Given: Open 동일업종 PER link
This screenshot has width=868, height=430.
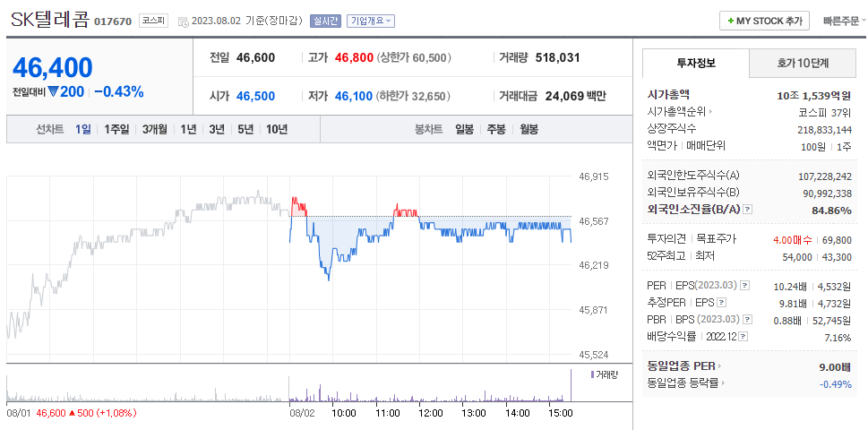Looking at the screenshot, I should click(684, 365).
